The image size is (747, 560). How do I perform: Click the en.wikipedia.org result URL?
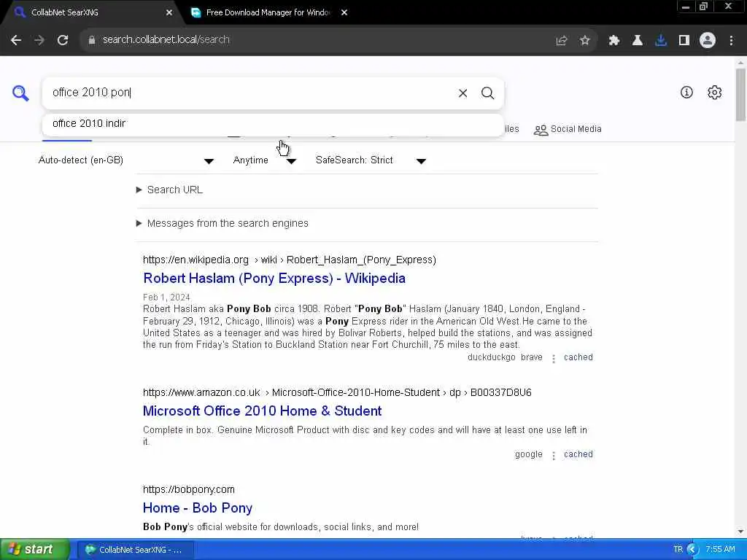click(289, 260)
